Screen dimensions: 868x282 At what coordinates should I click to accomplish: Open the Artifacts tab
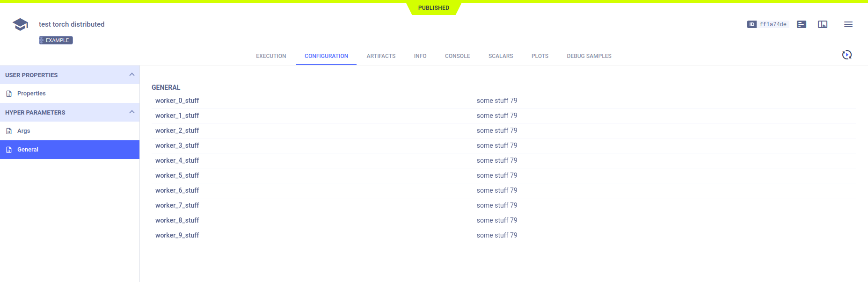pos(381,56)
